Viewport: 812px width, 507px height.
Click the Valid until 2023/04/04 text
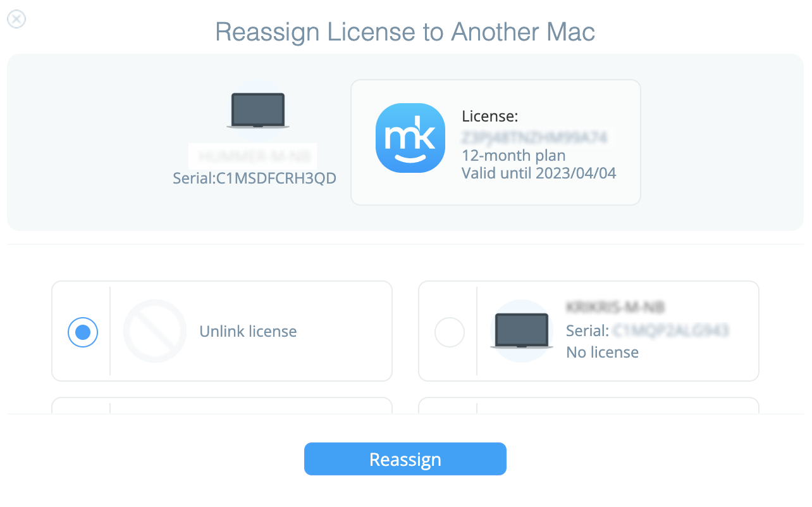pos(539,172)
